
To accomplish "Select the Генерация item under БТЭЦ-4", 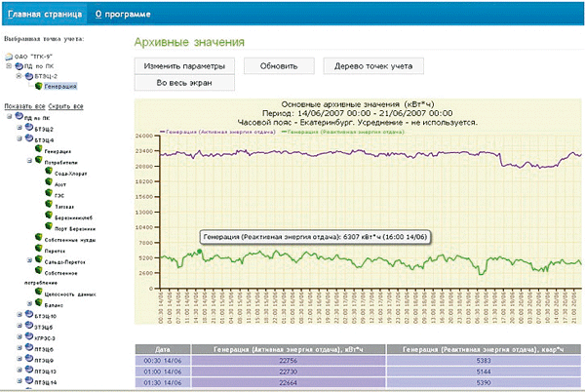I will (58, 151).
